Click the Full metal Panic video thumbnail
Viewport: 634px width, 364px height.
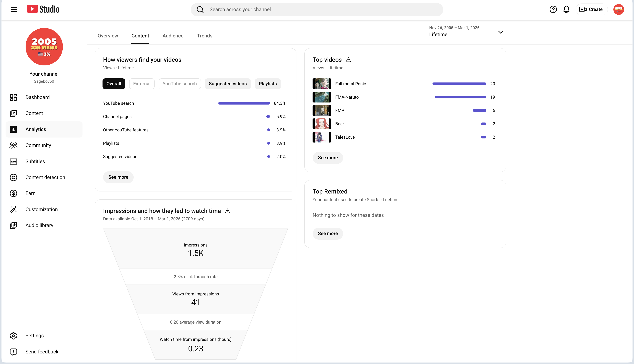(x=322, y=84)
